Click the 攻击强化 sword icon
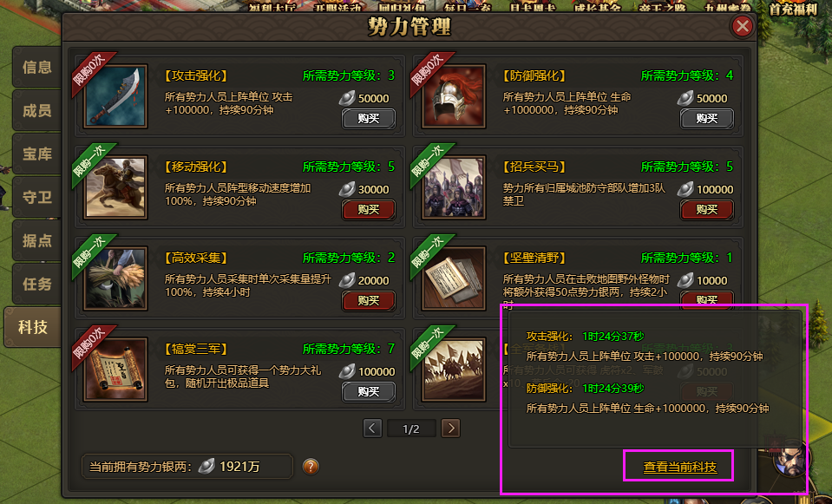Image resolution: width=832 pixels, height=504 pixels. tap(115, 96)
